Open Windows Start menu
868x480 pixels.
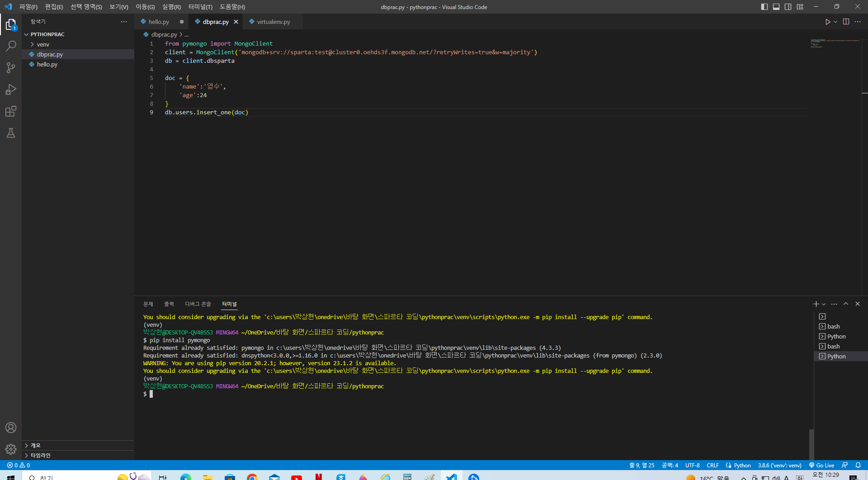(x=11, y=476)
